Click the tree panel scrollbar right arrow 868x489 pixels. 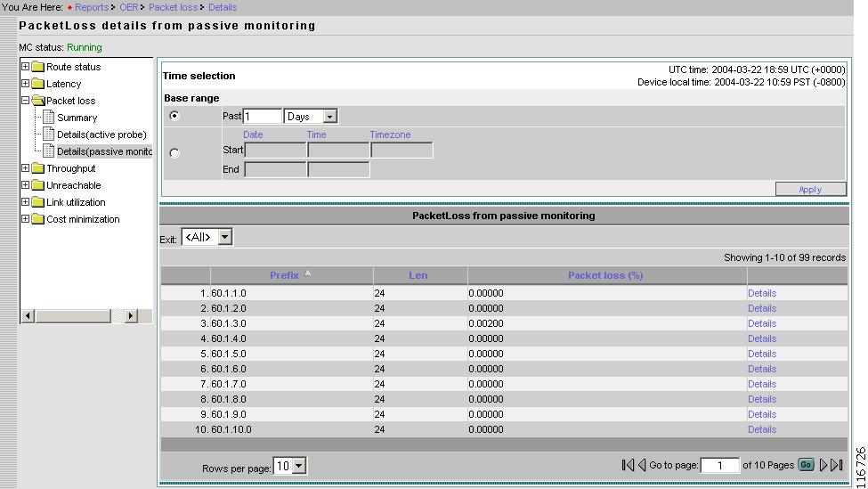coord(131,316)
